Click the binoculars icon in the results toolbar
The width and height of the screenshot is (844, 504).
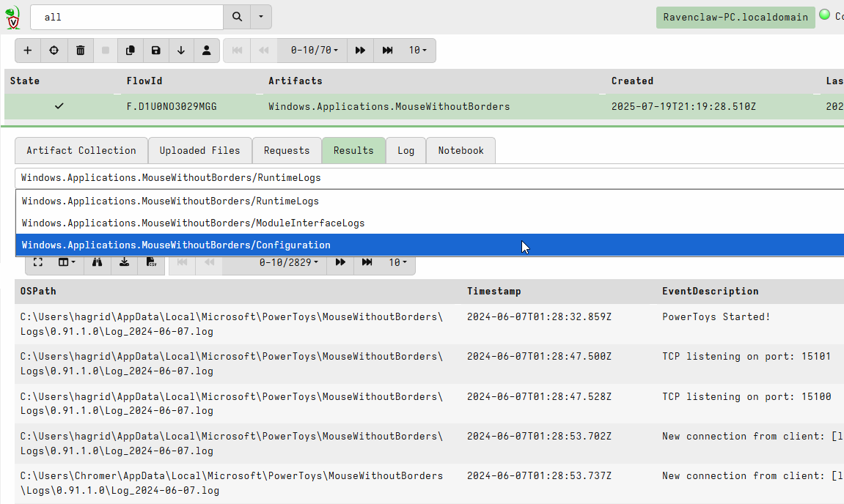click(97, 262)
